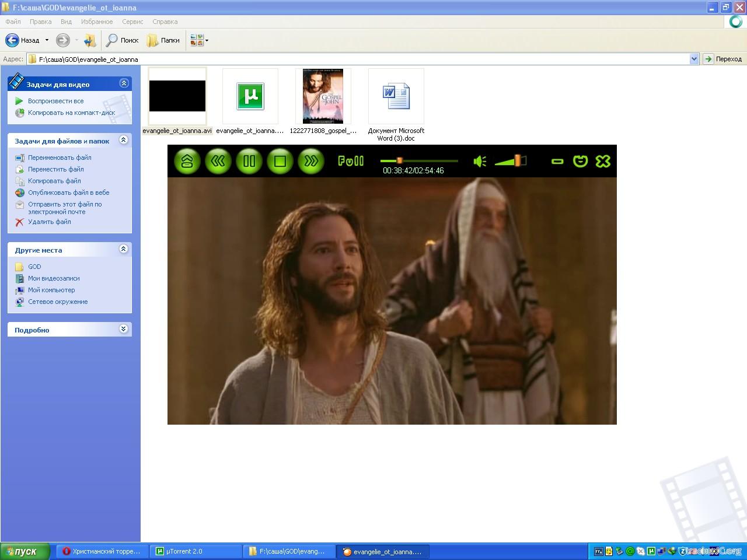Stop the video in the player
This screenshot has width=747, height=560.
coord(280,161)
